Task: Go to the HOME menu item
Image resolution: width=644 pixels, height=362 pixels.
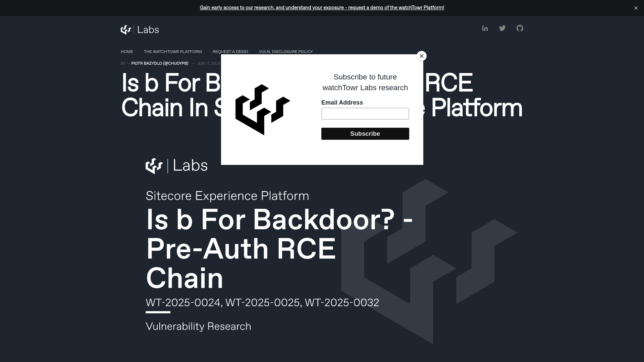Action: [x=127, y=52]
